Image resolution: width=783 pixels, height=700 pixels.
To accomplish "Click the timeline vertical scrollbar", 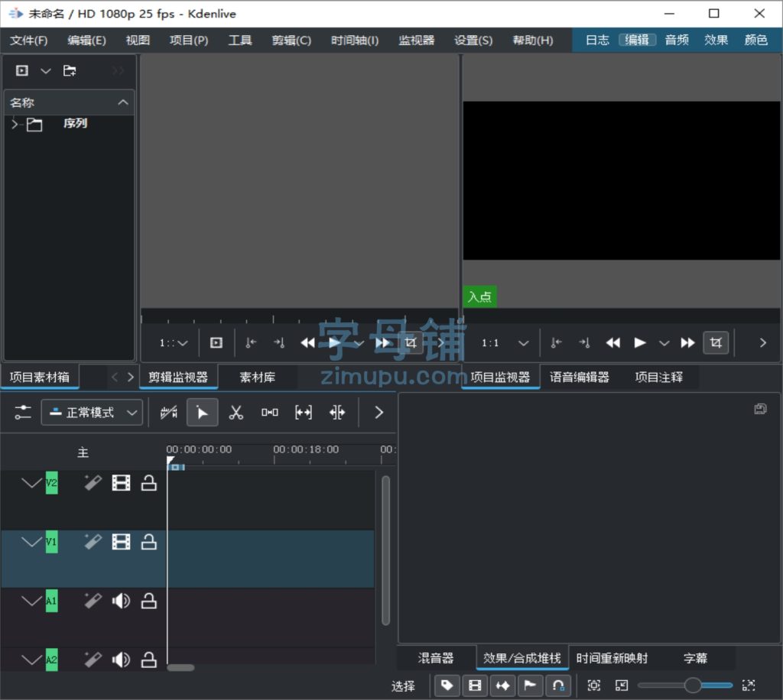I will [385, 550].
